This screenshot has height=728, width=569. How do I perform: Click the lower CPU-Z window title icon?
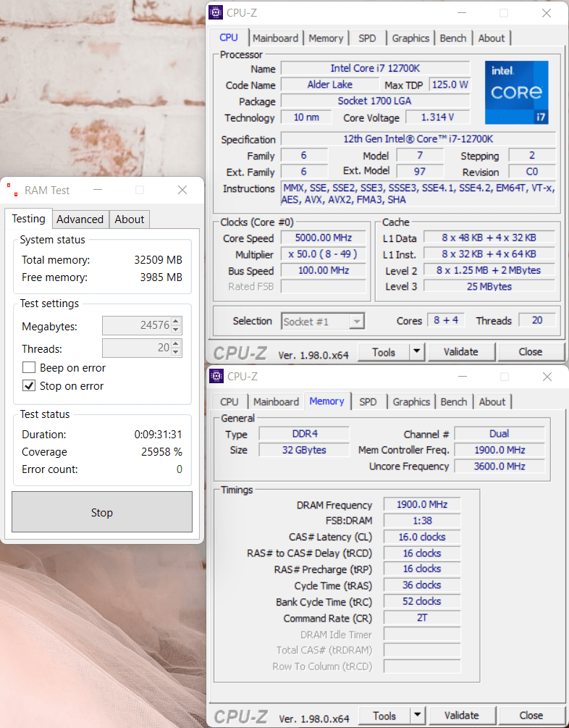pyautogui.click(x=216, y=376)
